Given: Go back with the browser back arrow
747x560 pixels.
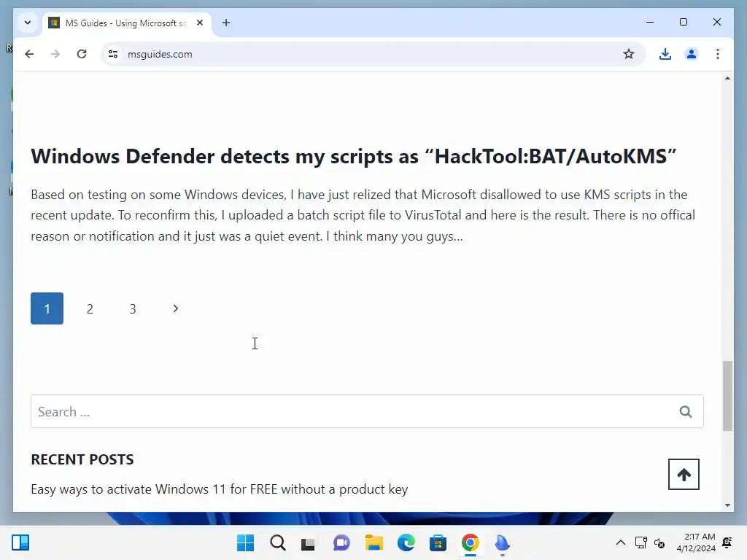Looking at the screenshot, I should (29, 54).
